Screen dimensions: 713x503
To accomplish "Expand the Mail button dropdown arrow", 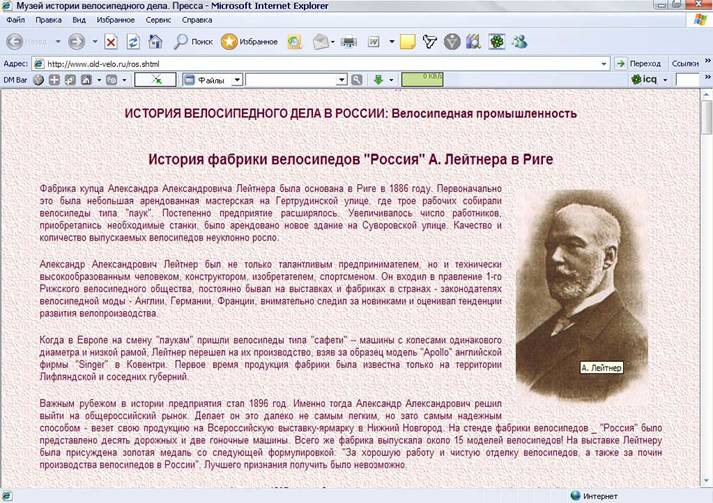I will point(333,42).
